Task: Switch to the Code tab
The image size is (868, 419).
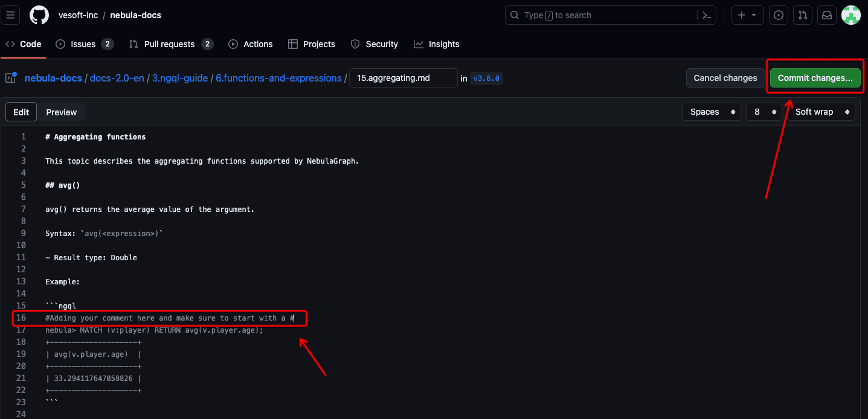Action: point(24,44)
